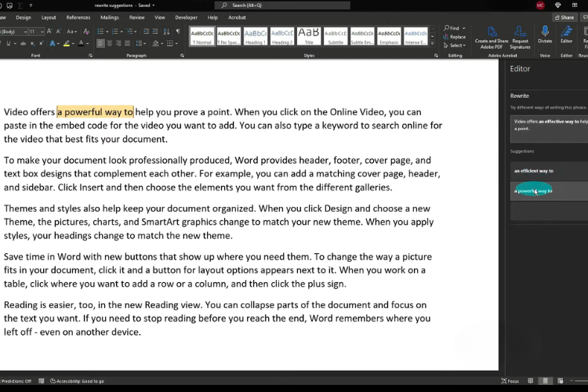Decrease paragraph indent
This screenshot has width=588, height=392.
point(147,31)
